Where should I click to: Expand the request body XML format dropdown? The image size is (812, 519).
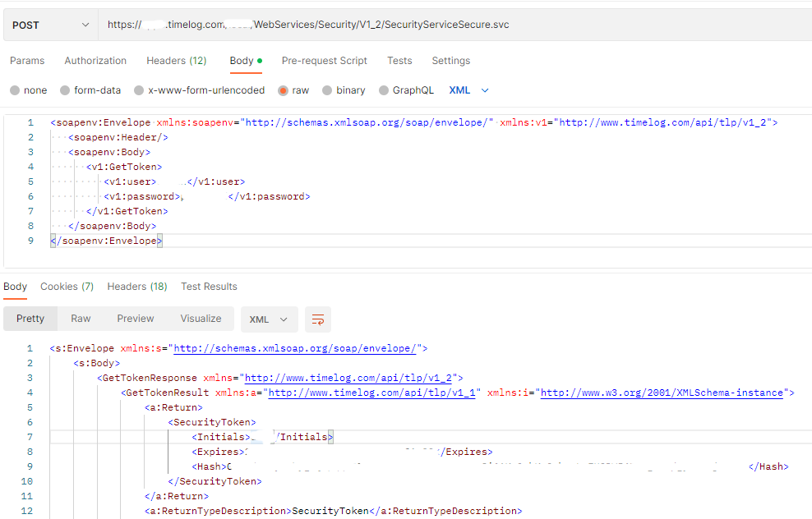[469, 90]
